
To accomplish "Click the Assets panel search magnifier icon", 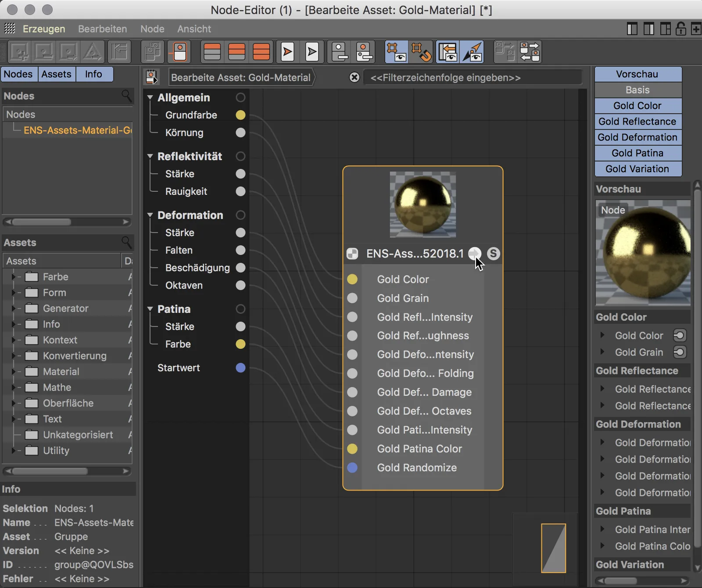I will pos(126,243).
